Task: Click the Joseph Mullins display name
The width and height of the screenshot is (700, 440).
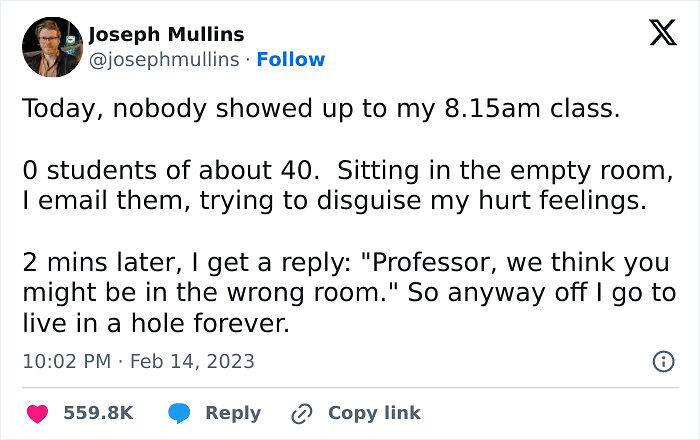Action: point(166,34)
